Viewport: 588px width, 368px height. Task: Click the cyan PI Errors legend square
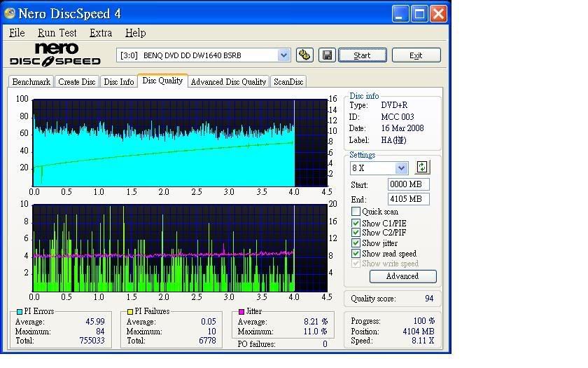(20, 312)
